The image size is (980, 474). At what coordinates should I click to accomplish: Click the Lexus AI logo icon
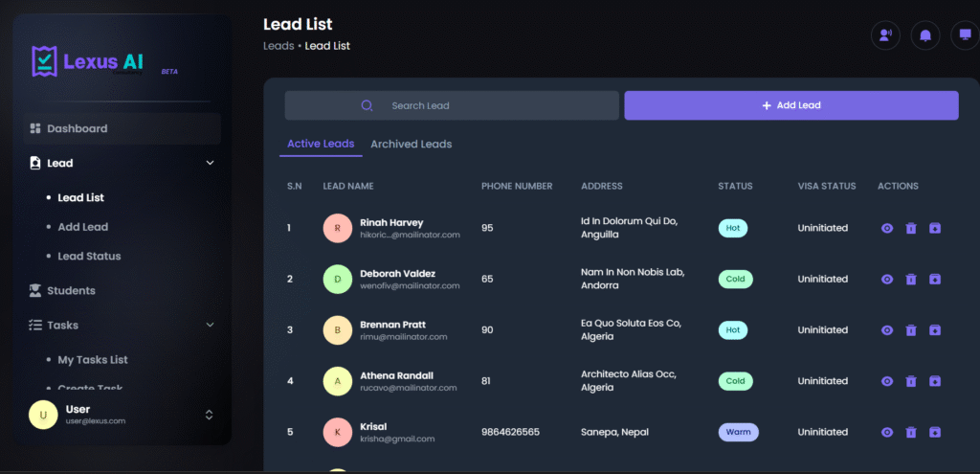(x=44, y=61)
